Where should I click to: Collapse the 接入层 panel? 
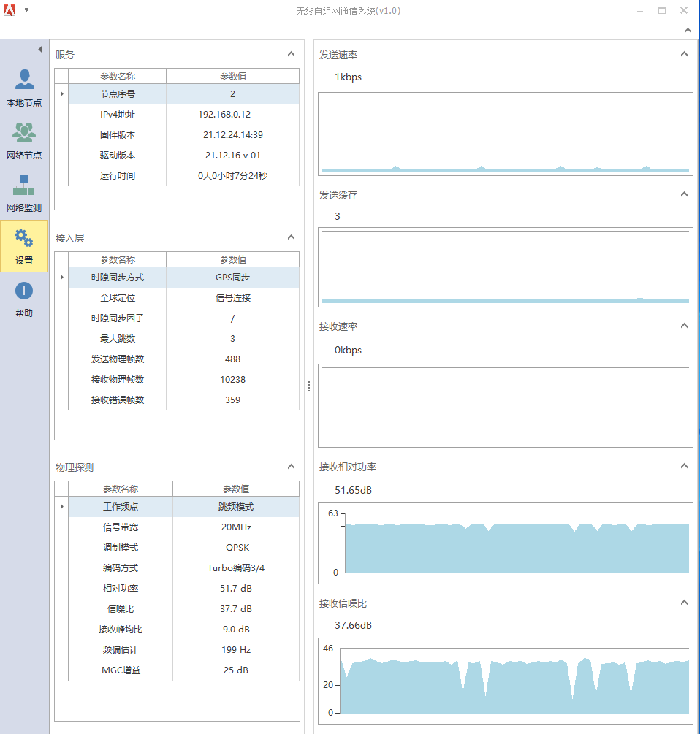click(292, 237)
